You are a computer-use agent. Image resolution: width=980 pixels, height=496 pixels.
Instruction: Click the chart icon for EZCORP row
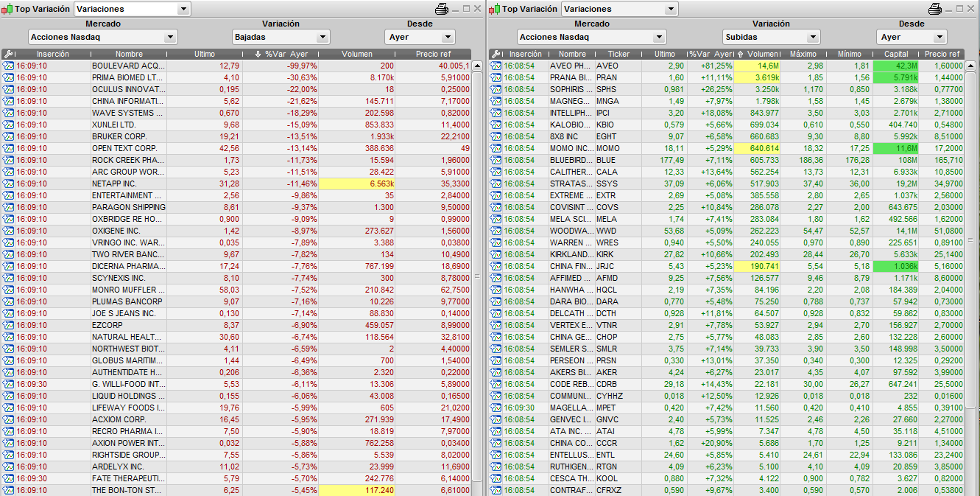(x=8, y=325)
